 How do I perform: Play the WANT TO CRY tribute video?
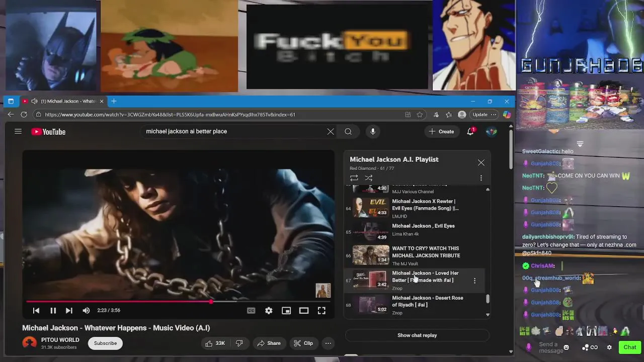(x=416, y=255)
